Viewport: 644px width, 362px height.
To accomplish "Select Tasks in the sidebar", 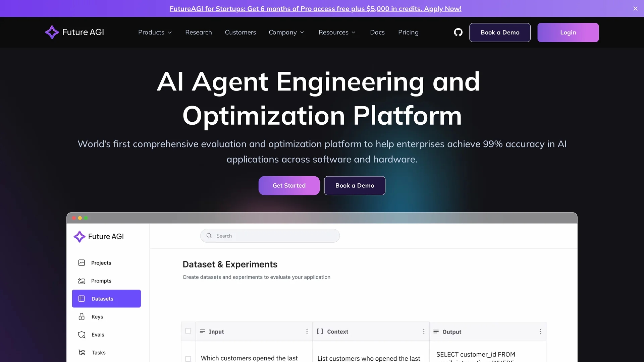I will pos(106,353).
